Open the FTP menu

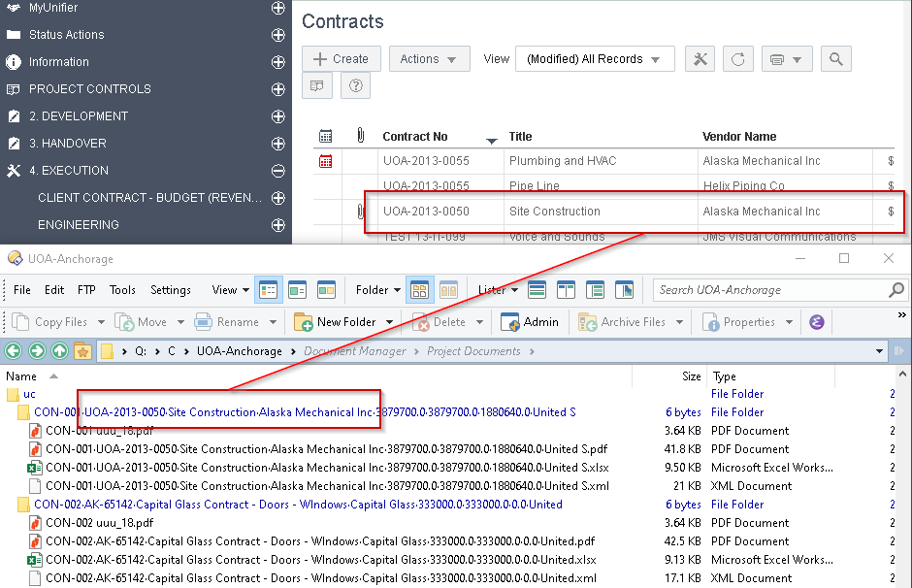86,289
